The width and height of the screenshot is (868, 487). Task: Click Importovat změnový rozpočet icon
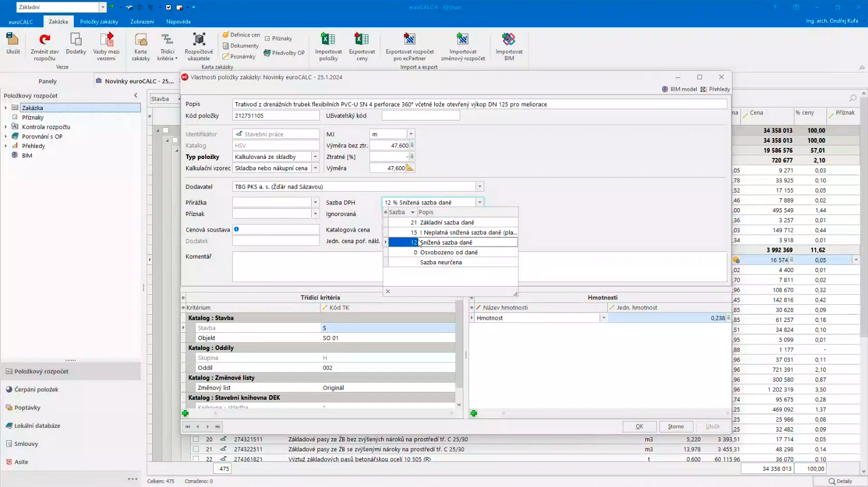click(x=463, y=47)
